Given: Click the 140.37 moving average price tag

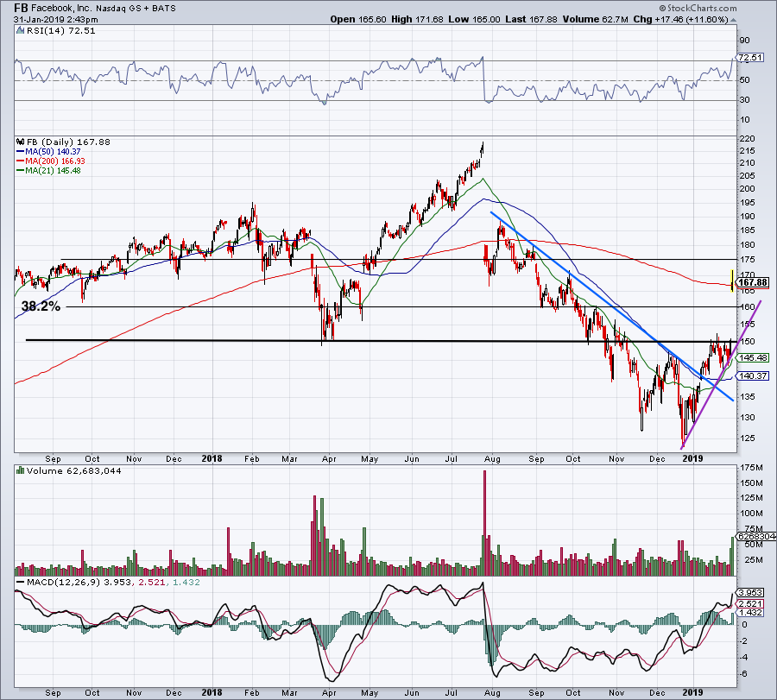Looking at the screenshot, I should pos(753,376).
